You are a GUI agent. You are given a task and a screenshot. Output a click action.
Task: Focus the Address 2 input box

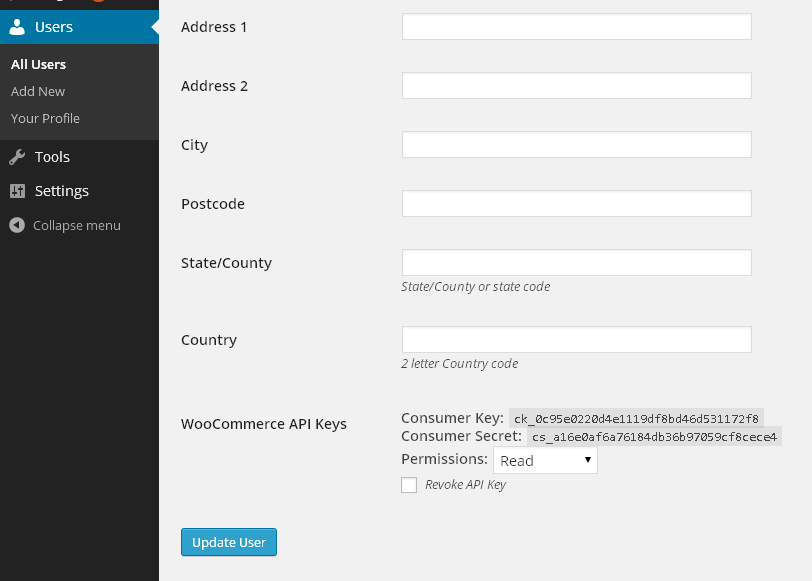577,86
